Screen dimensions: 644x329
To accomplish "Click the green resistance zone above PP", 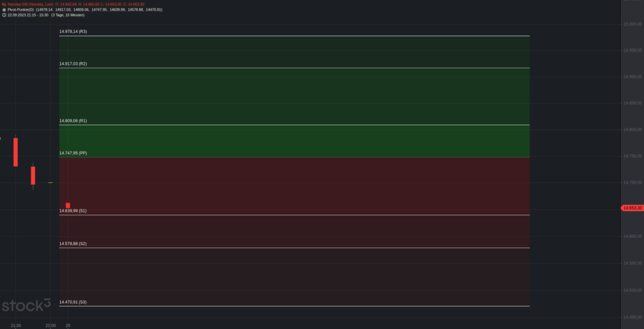I will [x=294, y=96].
